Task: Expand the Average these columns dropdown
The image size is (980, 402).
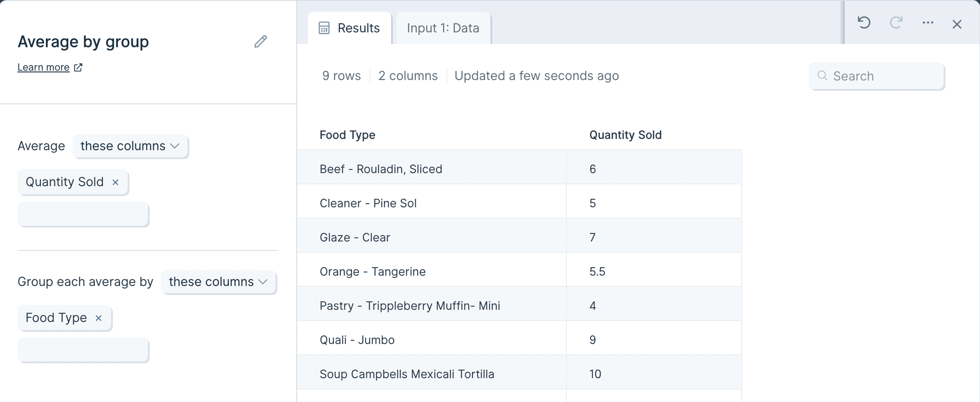Action: click(130, 146)
